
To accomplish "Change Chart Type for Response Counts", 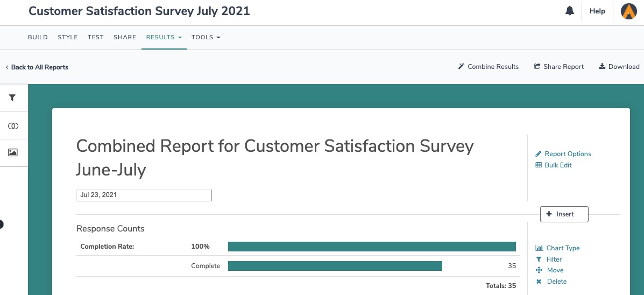I will click(x=562, y=248).
